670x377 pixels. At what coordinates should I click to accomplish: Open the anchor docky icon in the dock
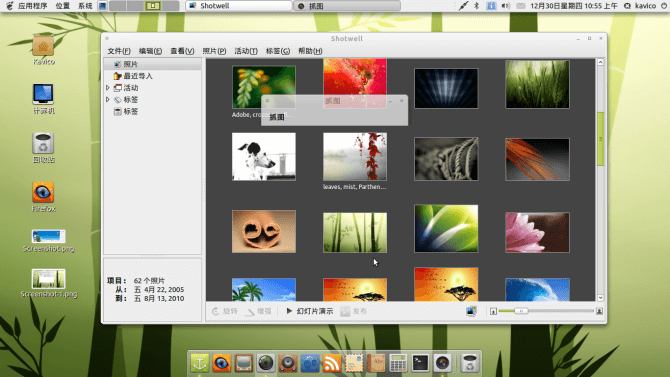coord(200,363)
